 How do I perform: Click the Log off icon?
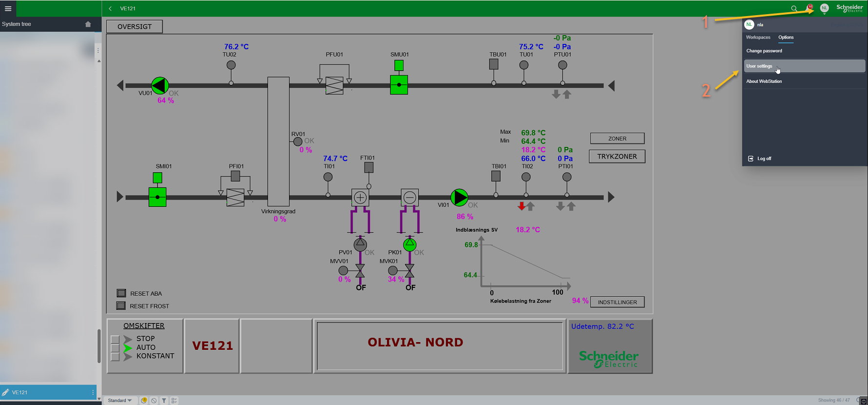pyautogui.click(x=751, y=159)
